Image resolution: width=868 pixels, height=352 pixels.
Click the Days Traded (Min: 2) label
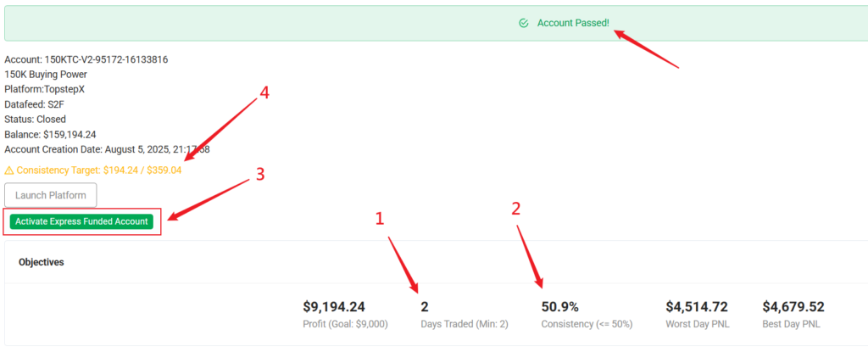tap(463, 324)
